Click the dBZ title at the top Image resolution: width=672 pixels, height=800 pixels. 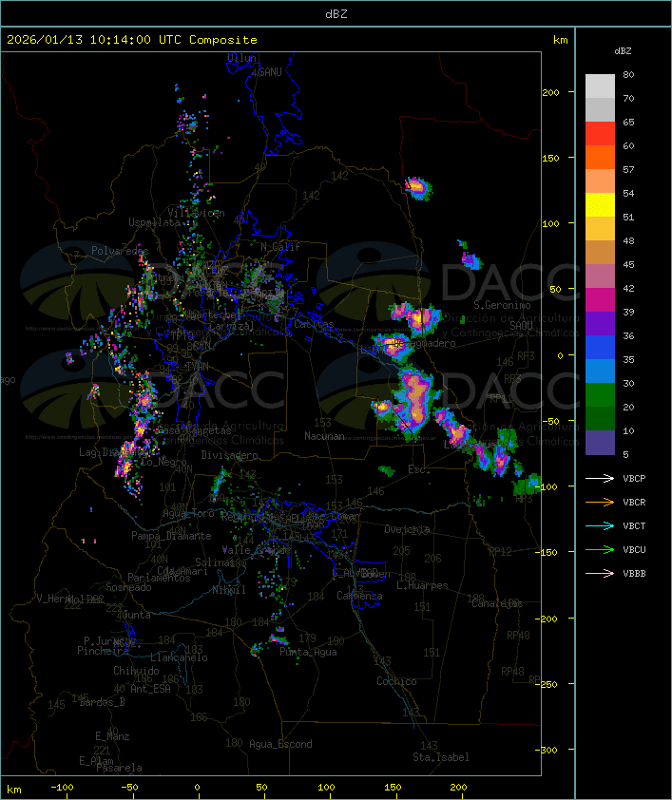(336, 13)
